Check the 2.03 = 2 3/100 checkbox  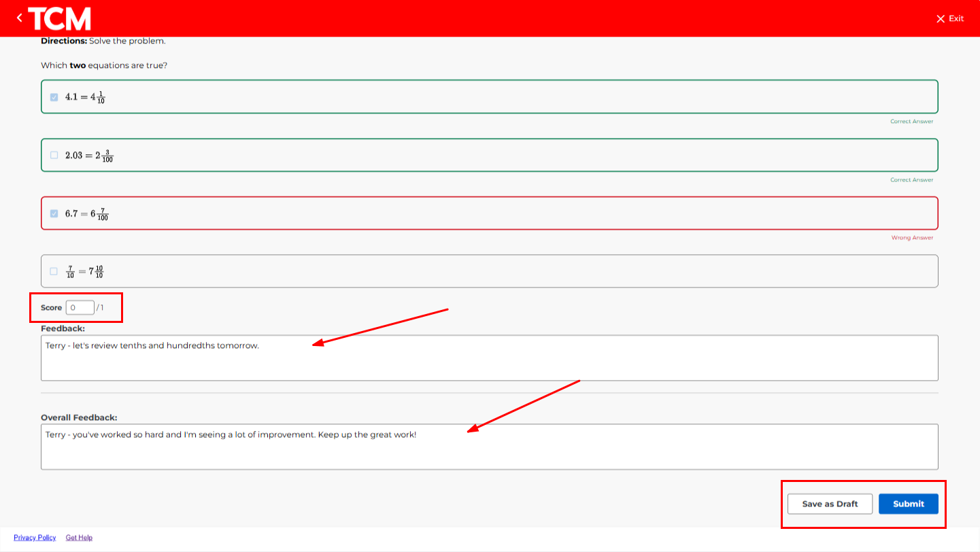54,155
